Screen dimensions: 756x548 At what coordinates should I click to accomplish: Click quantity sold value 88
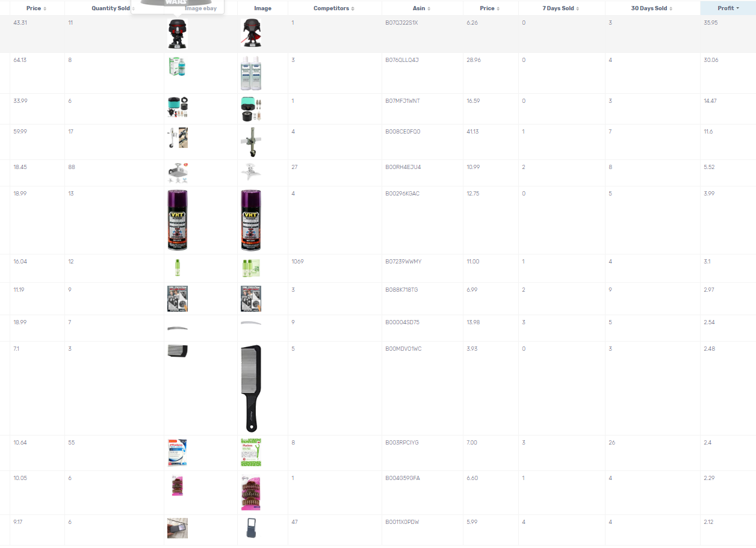(72, 167)
